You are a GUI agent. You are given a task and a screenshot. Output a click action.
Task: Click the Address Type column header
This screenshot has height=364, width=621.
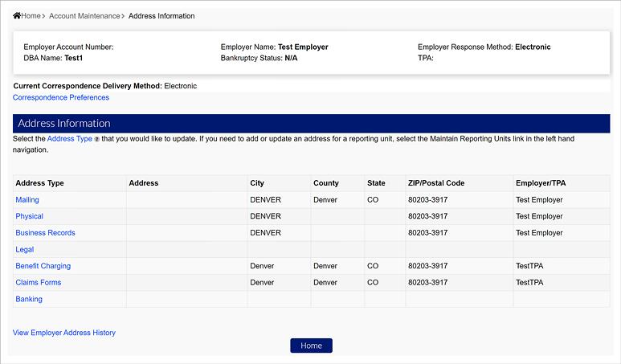[40, 183]
